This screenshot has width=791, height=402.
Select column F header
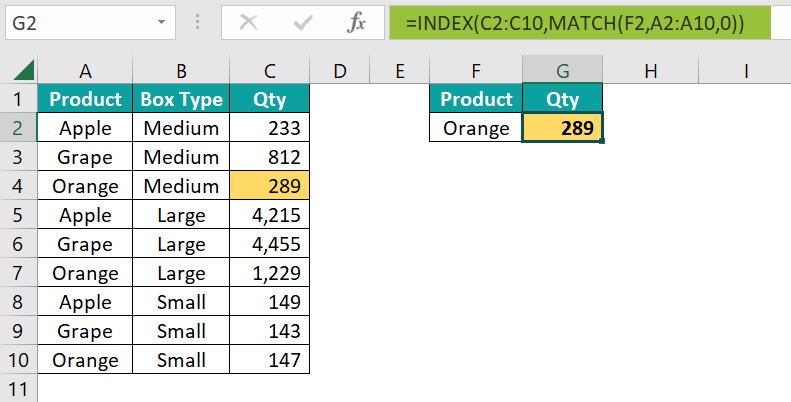click(476, 71)
